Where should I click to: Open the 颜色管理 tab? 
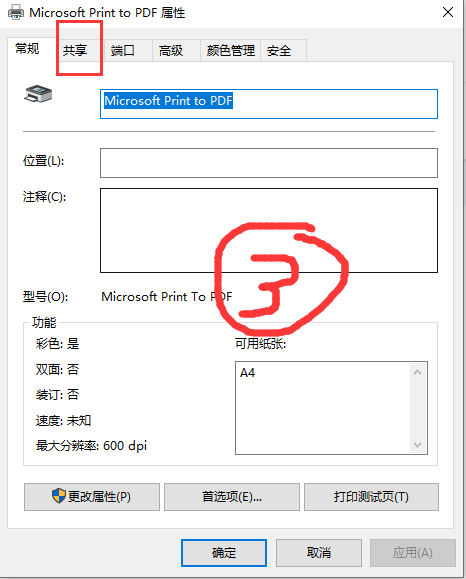pyautogui.click(x=231, y=50)
